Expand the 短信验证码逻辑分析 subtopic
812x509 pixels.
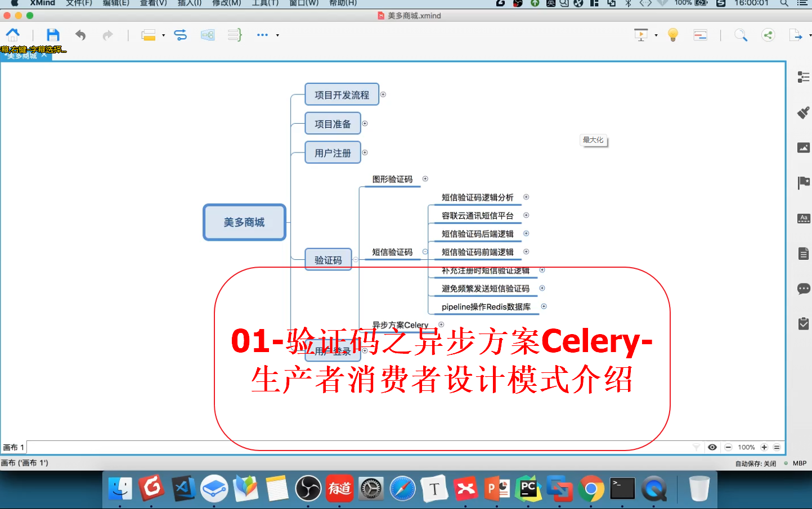click(x=526, y=197)
